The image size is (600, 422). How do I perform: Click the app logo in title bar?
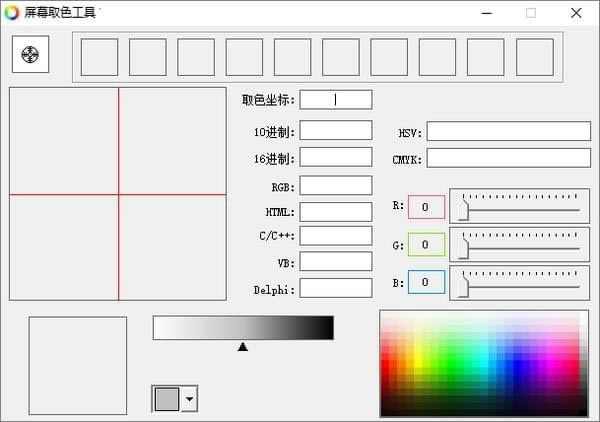(x=12, y=13)
